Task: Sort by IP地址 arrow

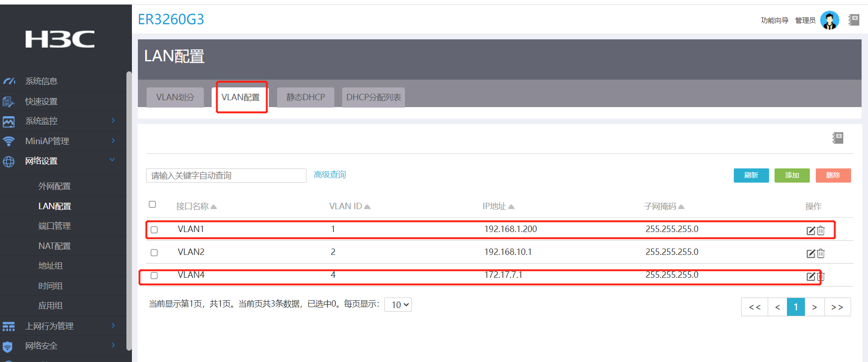Action: click(512, 207)
